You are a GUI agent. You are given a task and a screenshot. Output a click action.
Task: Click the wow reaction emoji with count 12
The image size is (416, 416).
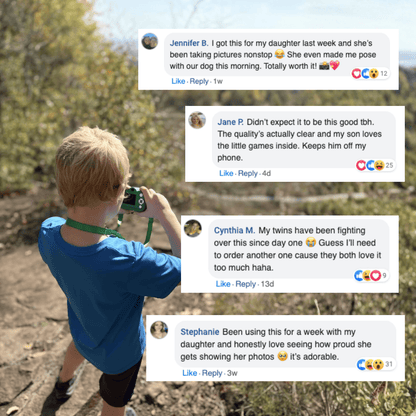[374, 73]
